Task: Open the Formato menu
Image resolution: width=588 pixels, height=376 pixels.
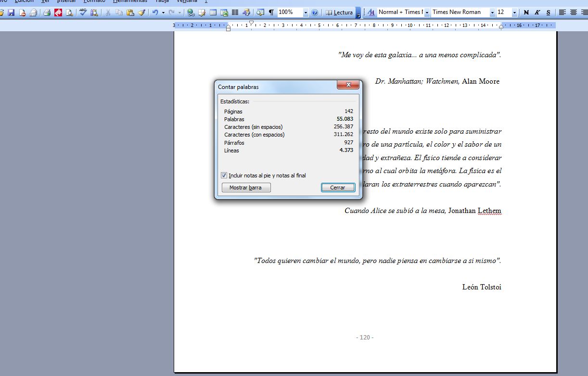Action: coord(94,1)
